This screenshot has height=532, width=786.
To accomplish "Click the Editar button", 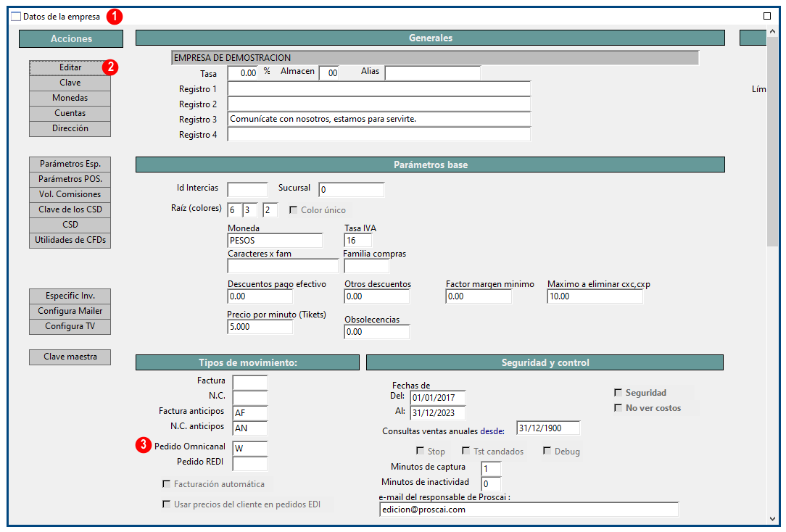I will point(70,67).
